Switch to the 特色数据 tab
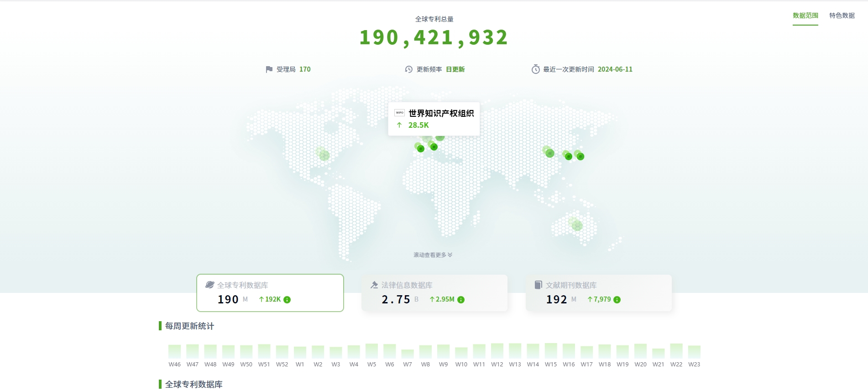This screenshot has width=868, height=391. [842, 16]
